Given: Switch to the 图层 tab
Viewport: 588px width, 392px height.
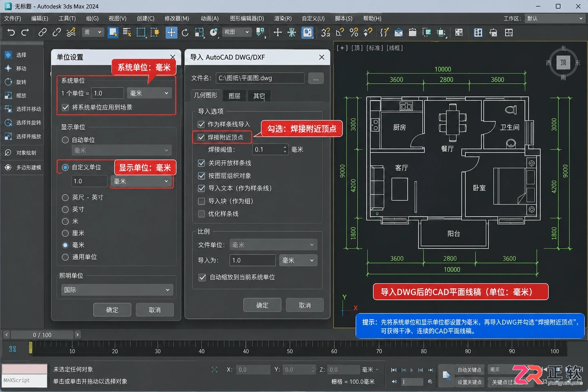Looking at the screenshot, I should pyautogui.click(x=234, y=96).
